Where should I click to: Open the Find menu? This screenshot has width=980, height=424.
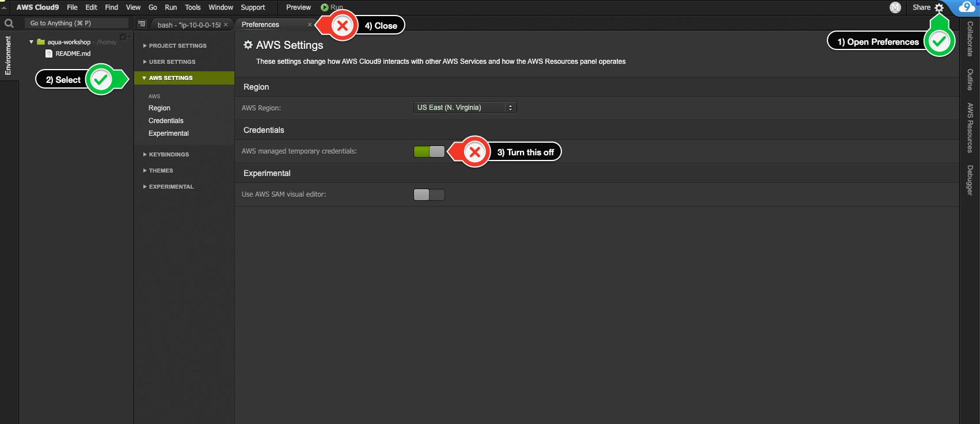pos(112,7)
